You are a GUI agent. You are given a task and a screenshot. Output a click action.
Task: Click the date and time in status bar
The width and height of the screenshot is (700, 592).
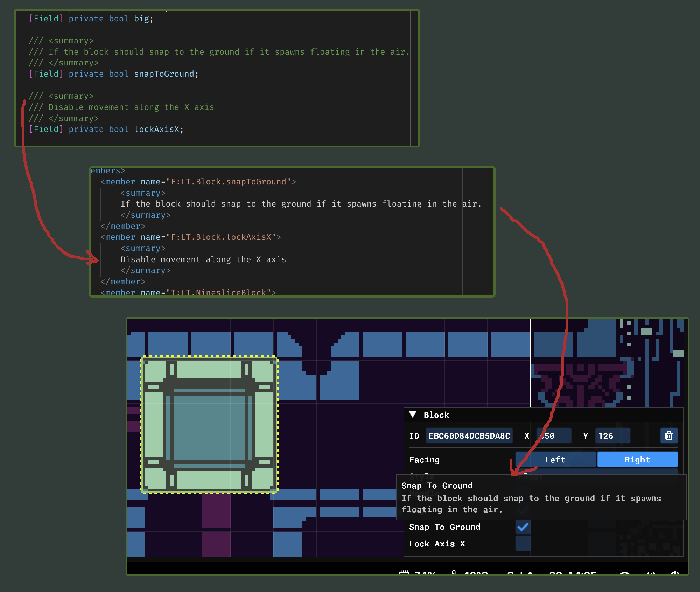click(x=552, y=573)
